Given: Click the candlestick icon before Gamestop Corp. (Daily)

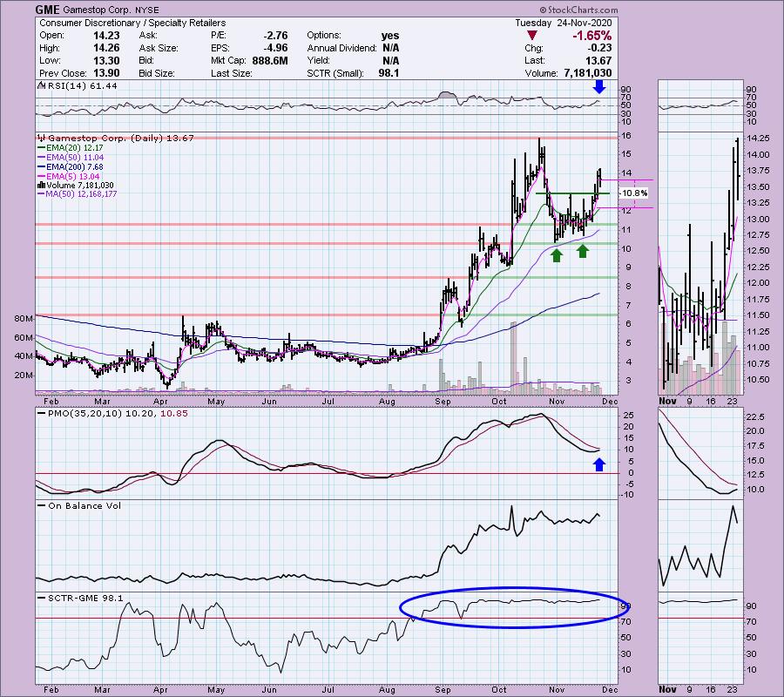Looking at the screenshot, I should click(42, 139).
